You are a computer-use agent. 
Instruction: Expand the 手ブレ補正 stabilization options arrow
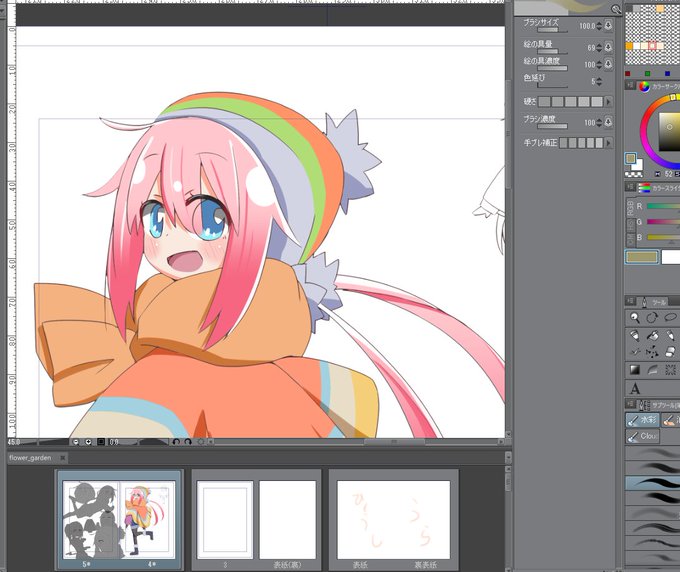(x=608, y=143)
